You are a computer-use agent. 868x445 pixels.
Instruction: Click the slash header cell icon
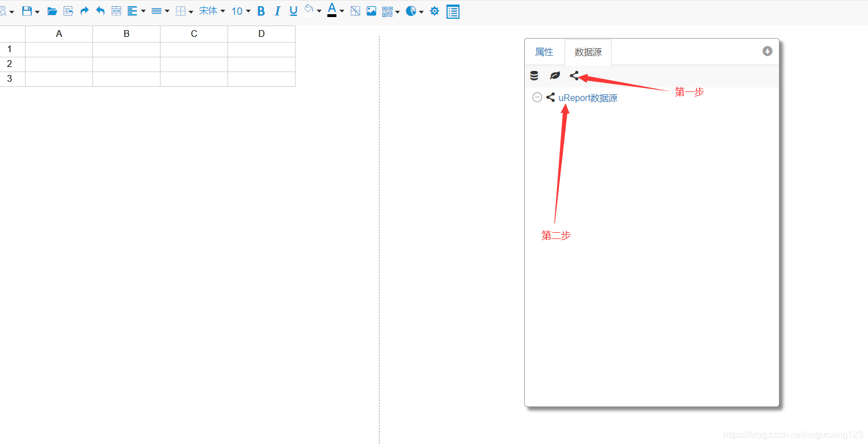point(355,11)
